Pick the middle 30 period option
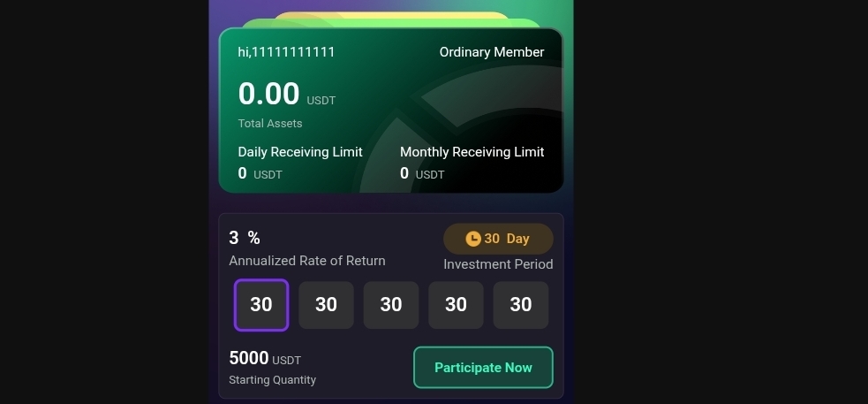This screenshot has height=404, width=868. coord(391,305)
